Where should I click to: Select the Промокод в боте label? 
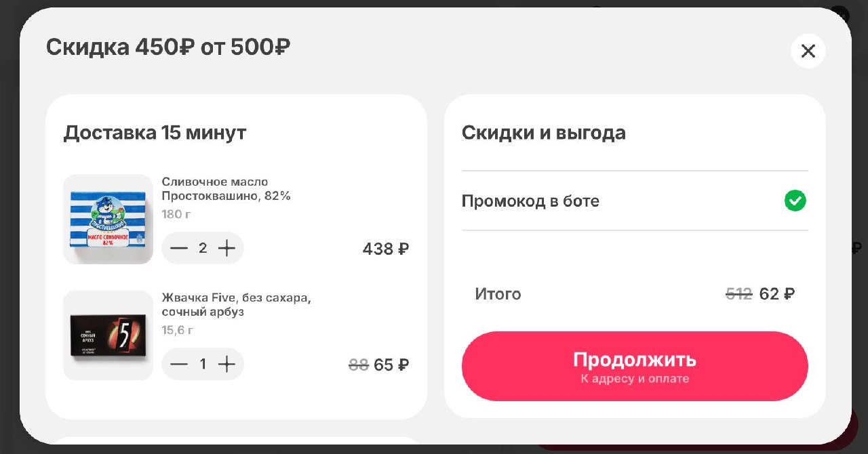(530, 201)
